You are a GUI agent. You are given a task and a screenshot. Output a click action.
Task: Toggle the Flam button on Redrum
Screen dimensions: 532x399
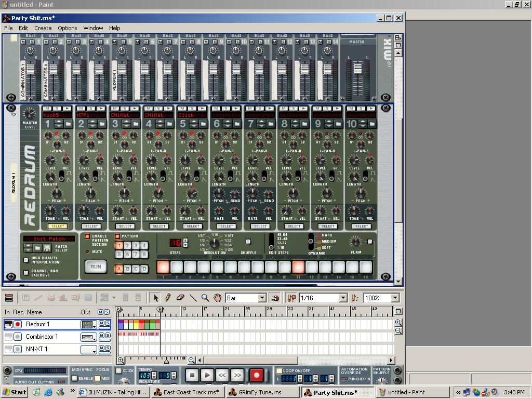click(x=370, y=242)
